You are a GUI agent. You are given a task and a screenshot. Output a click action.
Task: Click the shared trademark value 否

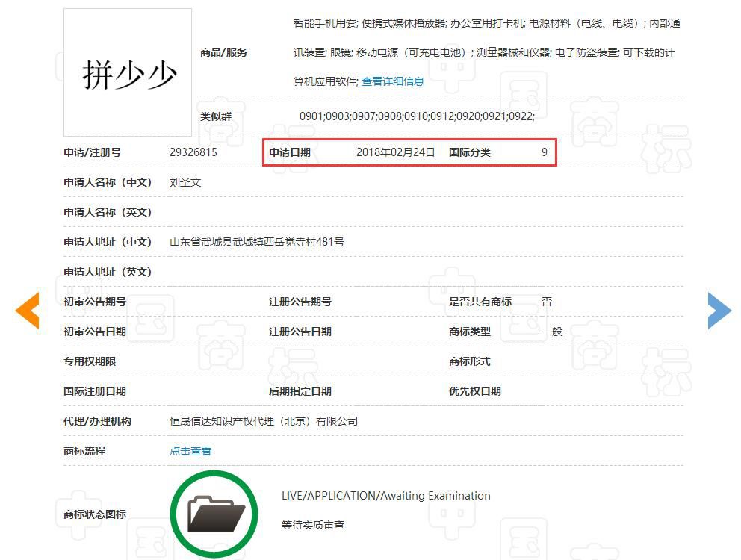pyautogui.click(x=547, y=302)
